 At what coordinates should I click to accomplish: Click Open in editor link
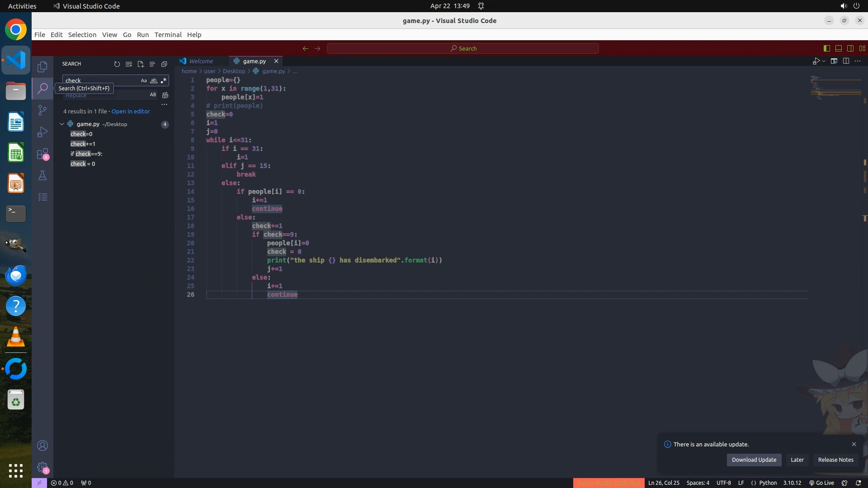[131, 111]
